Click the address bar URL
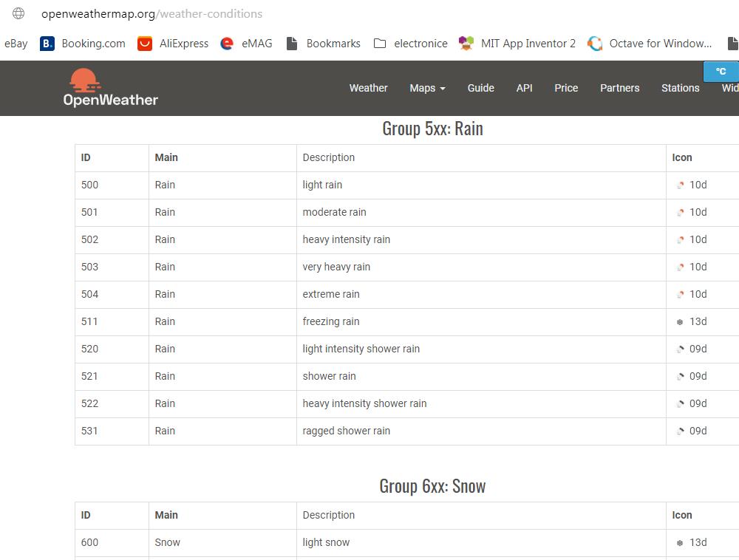739x560 pixels. point(151,13)
